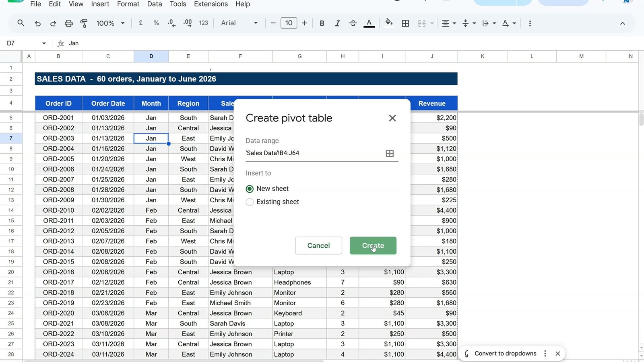Open the Arial font dropdown
This screenshot has height=362, width=644.
(239, 23)
